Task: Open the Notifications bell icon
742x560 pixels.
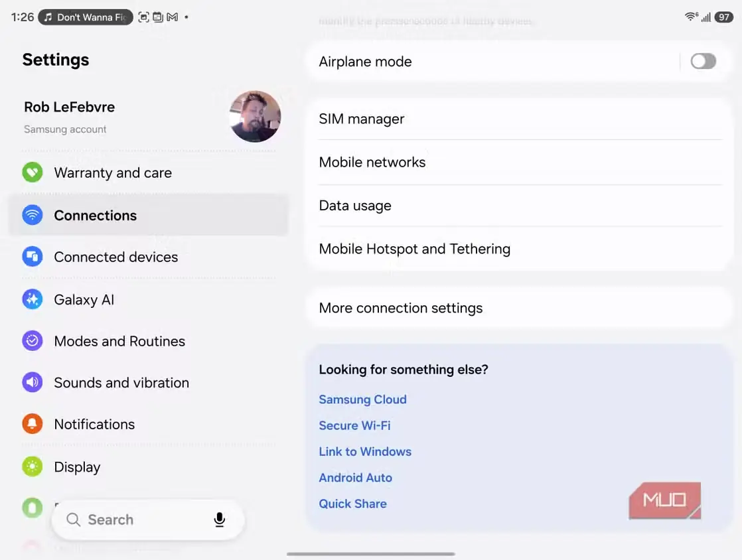Action: coord(32,424)
